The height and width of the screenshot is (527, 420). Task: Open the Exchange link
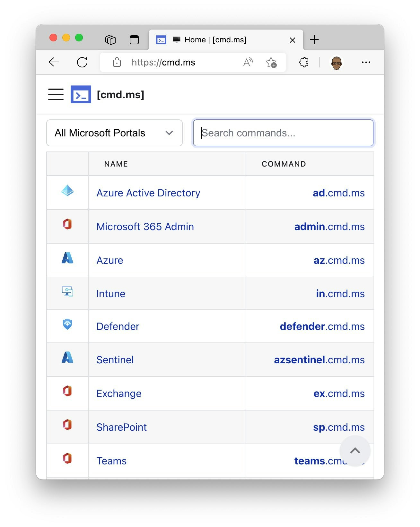[119, 393]
